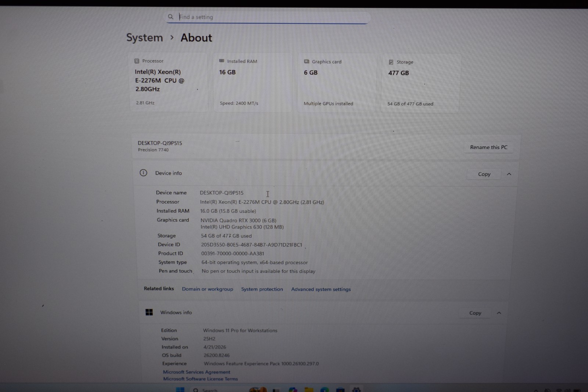Collapse the Device info section chevron

coord(509,174)
